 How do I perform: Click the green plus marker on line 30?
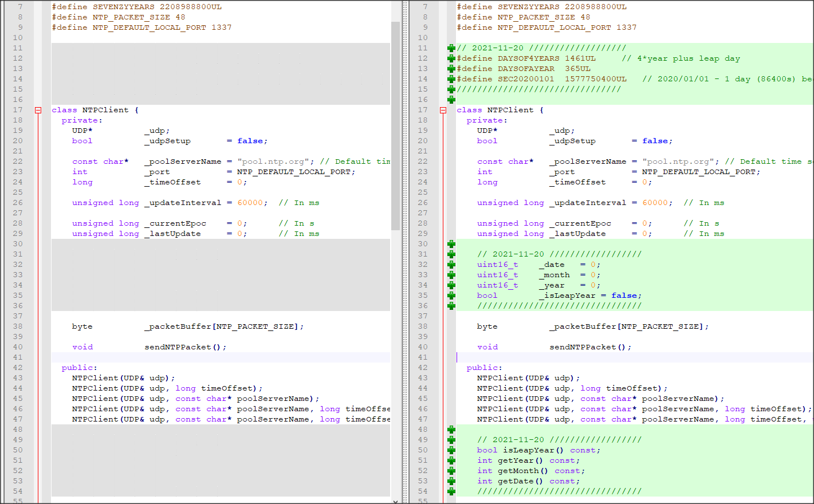coord(451,244)
